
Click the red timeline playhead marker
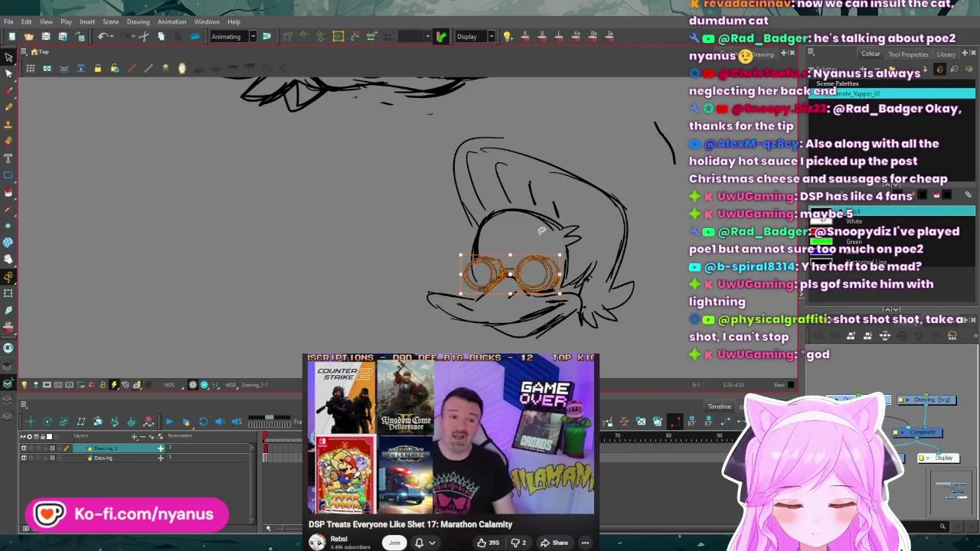point(265,436)
